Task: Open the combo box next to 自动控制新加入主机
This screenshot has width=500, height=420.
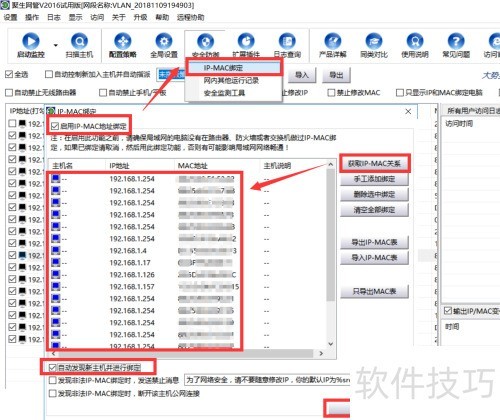Action: (x=171, y=75)
